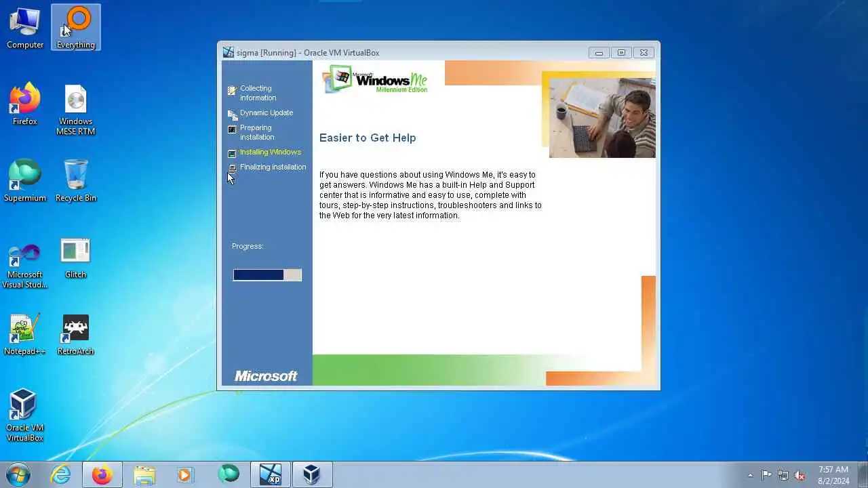Viewport: 868px width, 488px height.
Task: Launch Firefox from the desktop
Action: [x=25, y=104]
